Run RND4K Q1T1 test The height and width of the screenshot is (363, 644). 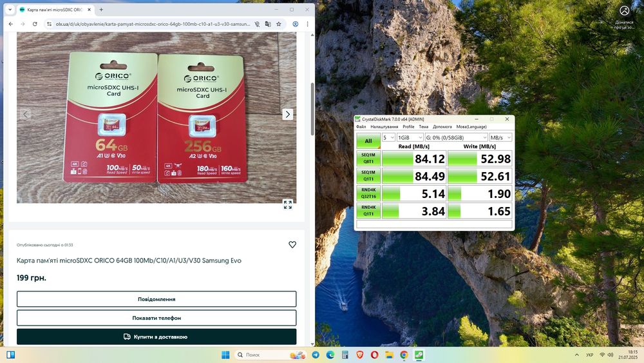(x=368, y=210)
